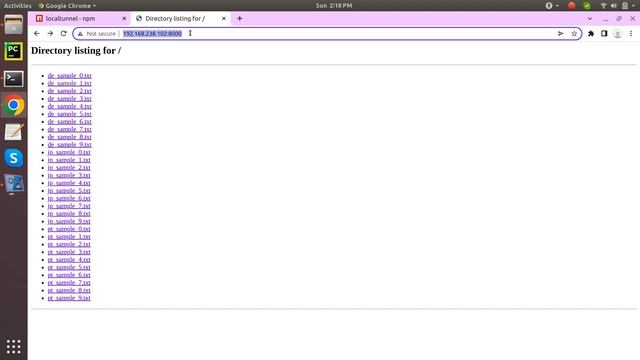The height and width of the screenshot is (360, 640).
Task: Toggle the Chrome side panel
Action: point(604,33)
